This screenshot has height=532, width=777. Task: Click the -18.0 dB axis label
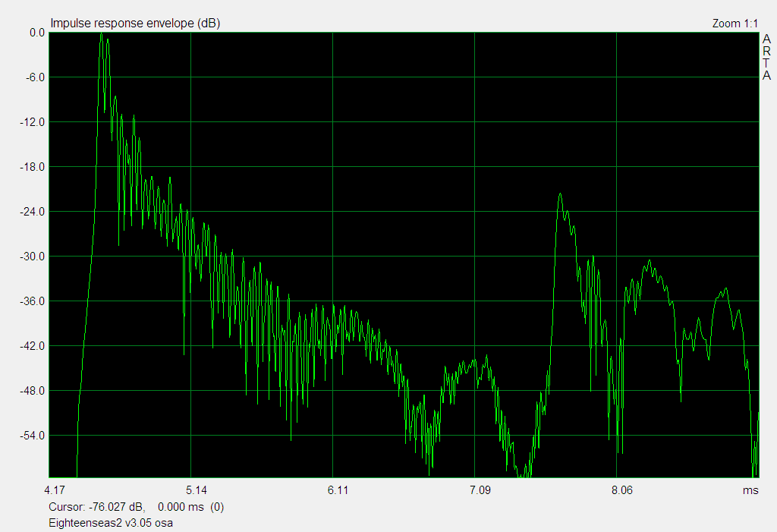tap(32, 167)
